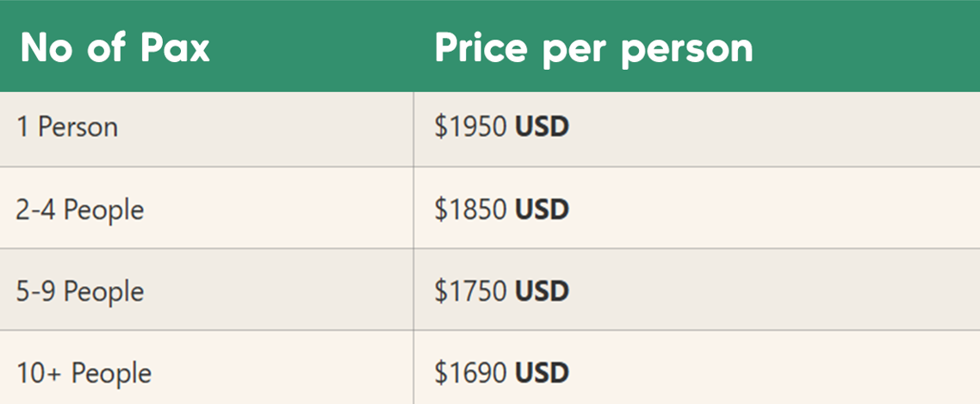Click the word "People" in 10+ row

click(x=111, y=374)
